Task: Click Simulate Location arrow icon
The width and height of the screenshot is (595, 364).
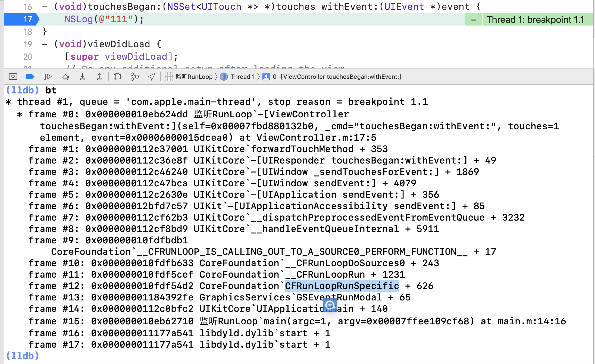Action: [x=152, y=77]
